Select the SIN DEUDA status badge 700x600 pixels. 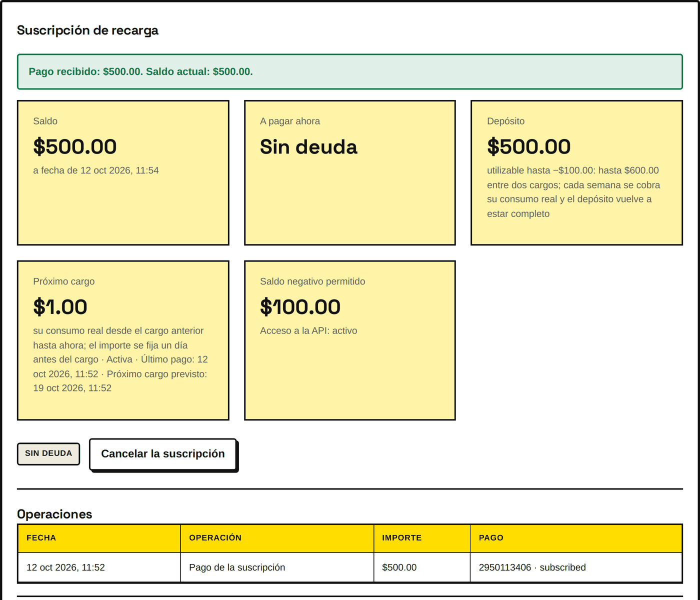coord(48,453)
